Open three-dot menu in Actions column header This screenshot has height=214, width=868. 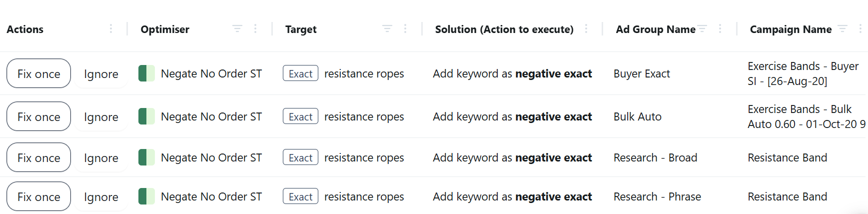pos(111,29)
